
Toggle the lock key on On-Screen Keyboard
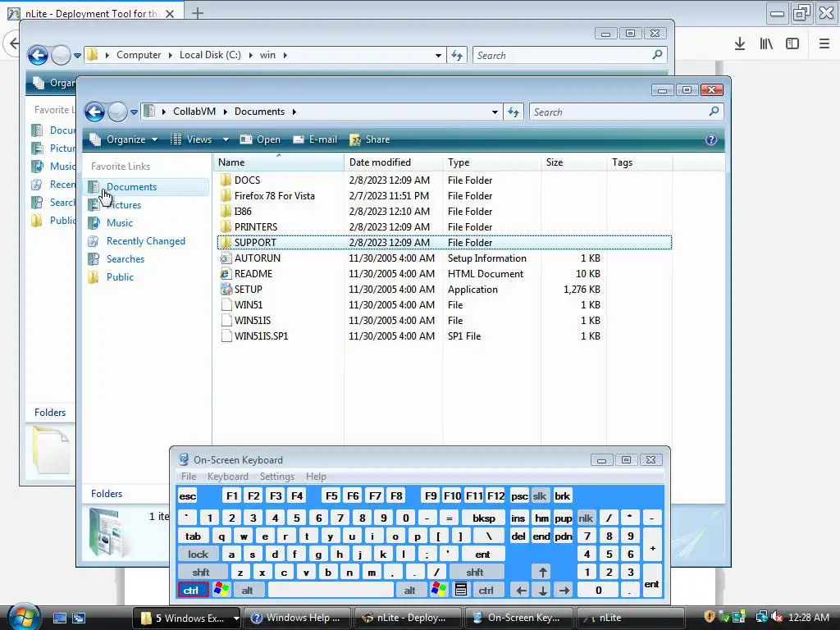[198, 555]
